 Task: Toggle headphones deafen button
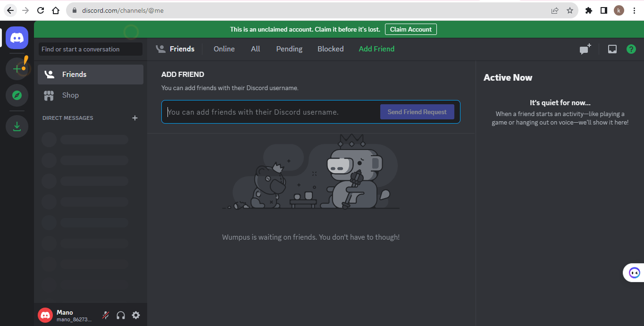(121, 315)
